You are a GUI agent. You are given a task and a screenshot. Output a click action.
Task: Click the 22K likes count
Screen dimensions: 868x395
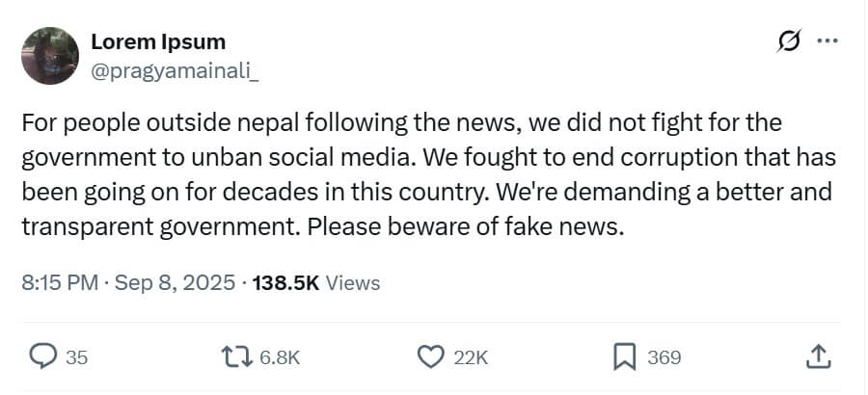471,357
